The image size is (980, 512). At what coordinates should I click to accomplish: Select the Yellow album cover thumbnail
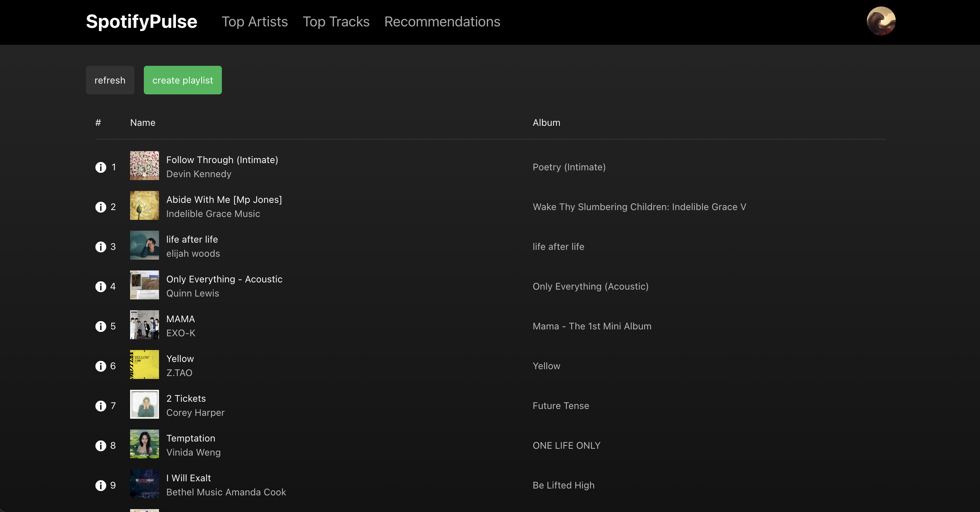pos(145,364)
